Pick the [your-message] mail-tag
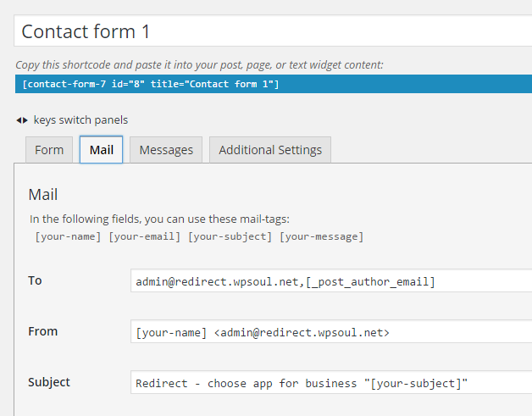Image resolution: width=532 pixels, height=416 pixels. click(x=321, y=236)
